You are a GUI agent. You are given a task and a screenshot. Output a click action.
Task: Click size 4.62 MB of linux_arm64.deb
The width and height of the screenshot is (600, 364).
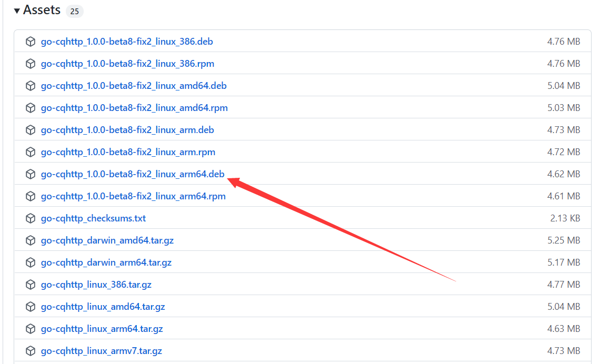(564, 174)
